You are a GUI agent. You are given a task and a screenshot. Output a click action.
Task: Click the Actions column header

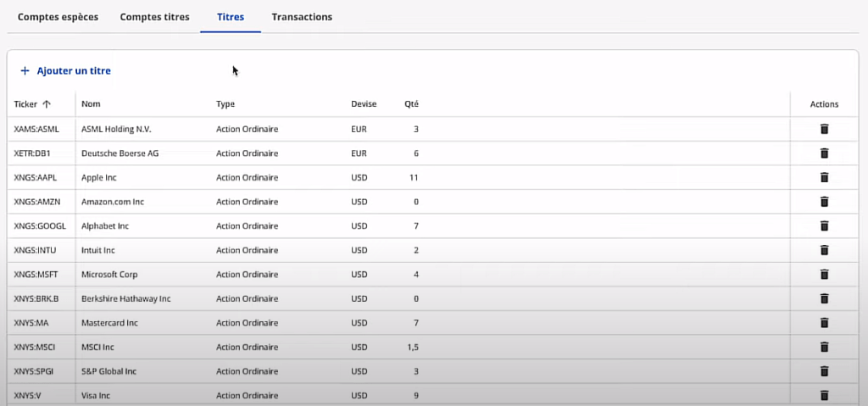click(x=824, y=104)
